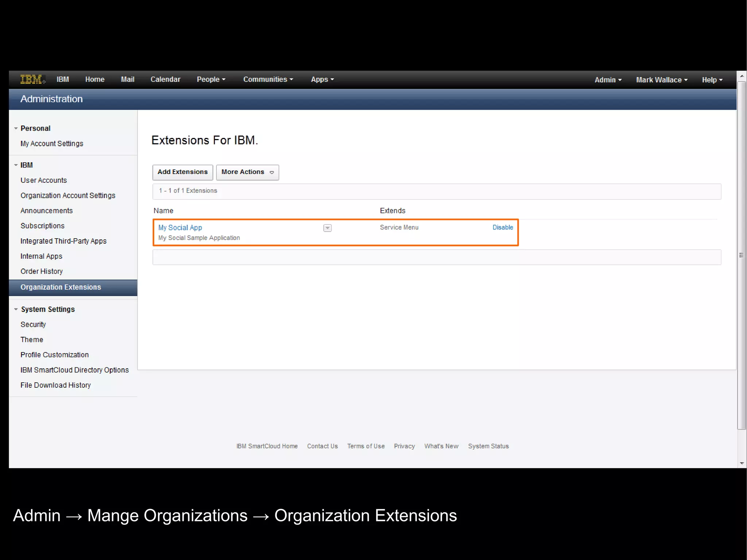Open Security settings

pyautogui.click(x=33, y=325)
